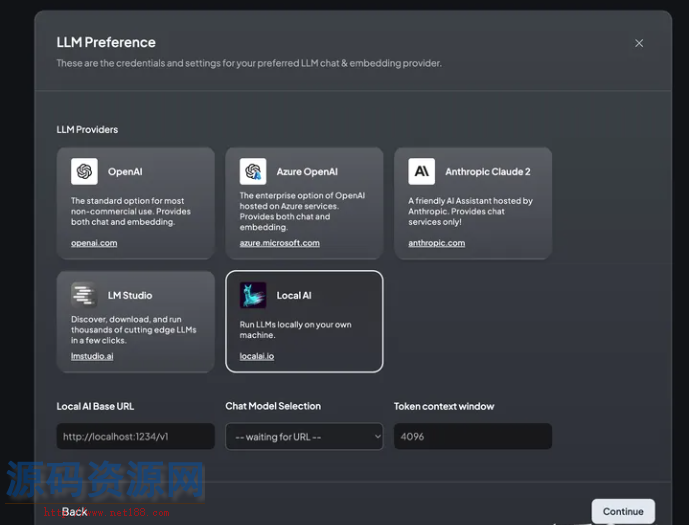This screenshot has height=525, width=689.
Task: Click the credentials and settings description text
Action: point(249,63)
